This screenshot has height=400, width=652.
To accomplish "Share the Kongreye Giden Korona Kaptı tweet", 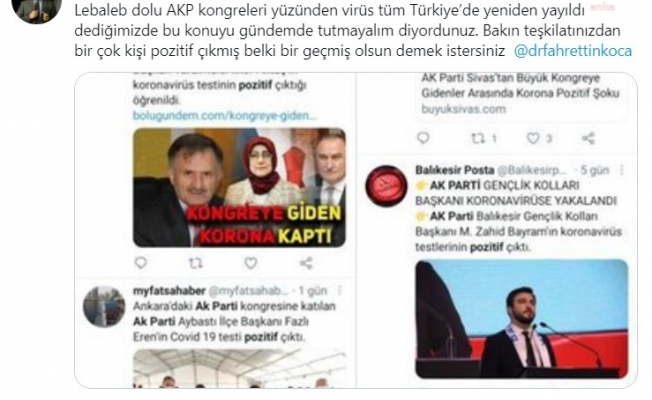I will pyautogui.click(x=306, y=263).
